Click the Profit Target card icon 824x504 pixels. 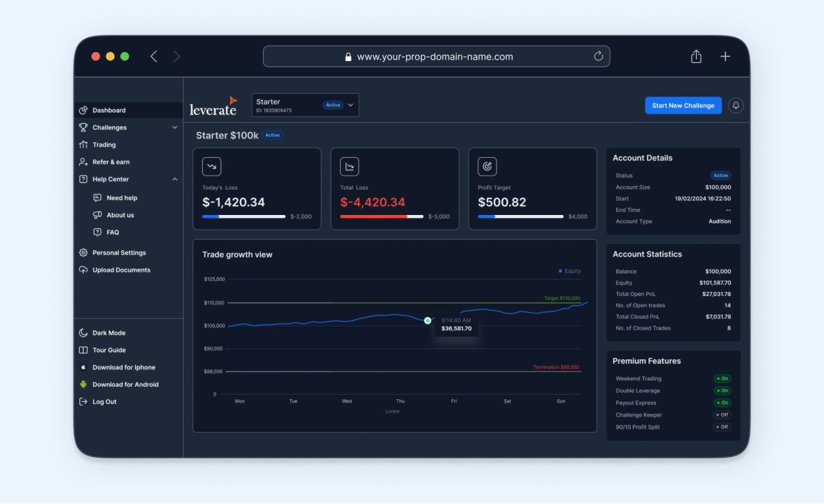(487, 166)
